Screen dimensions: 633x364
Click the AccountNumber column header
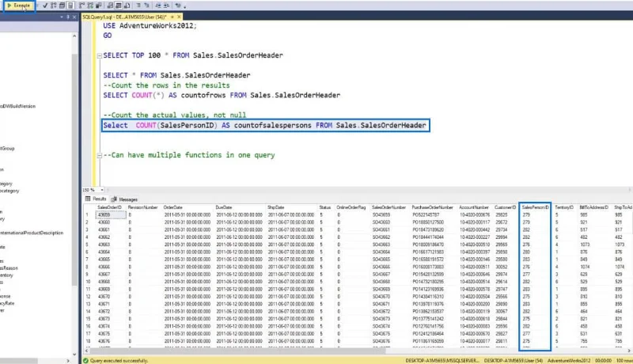click(474, 207)
